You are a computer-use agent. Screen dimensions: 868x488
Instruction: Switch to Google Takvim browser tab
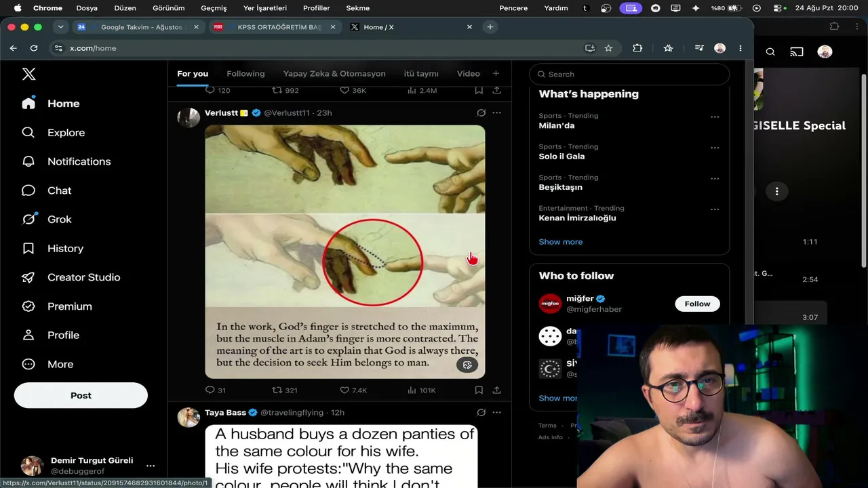[138, 27]
